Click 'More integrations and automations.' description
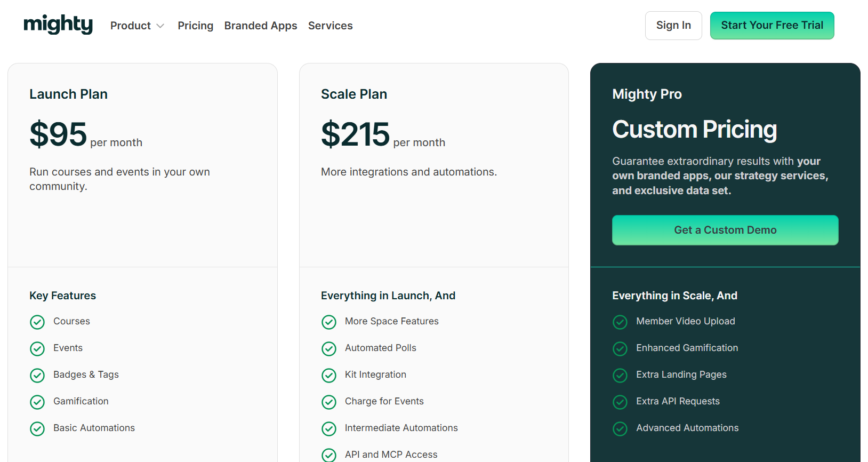 point(409,172)
